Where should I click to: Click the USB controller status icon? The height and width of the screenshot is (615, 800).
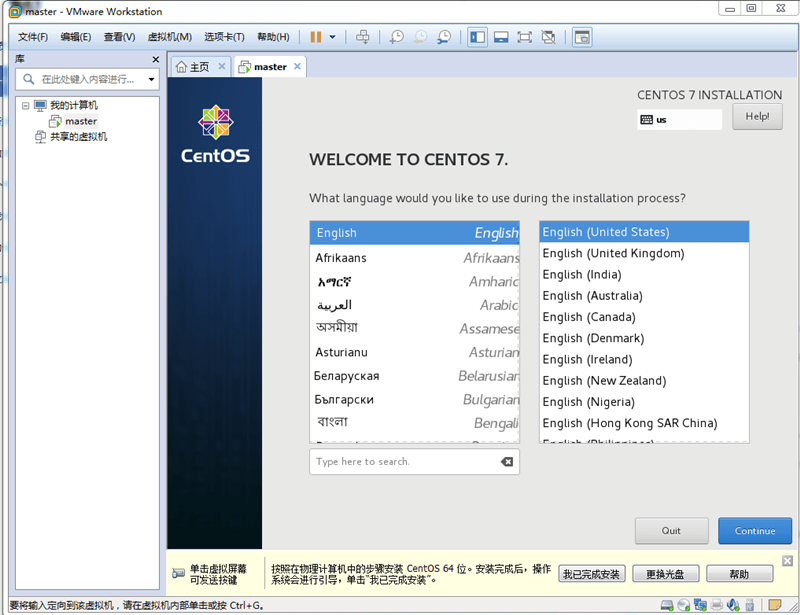749,605
